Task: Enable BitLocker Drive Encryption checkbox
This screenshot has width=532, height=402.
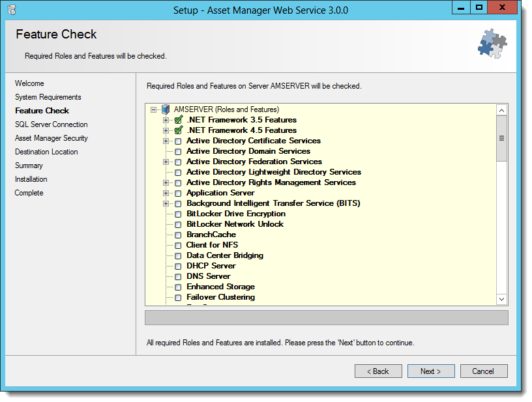Action: [x=178, y=214]
